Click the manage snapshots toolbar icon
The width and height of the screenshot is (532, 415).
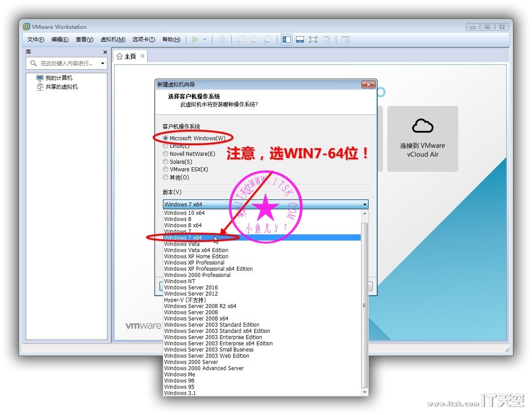coord(268,40)
